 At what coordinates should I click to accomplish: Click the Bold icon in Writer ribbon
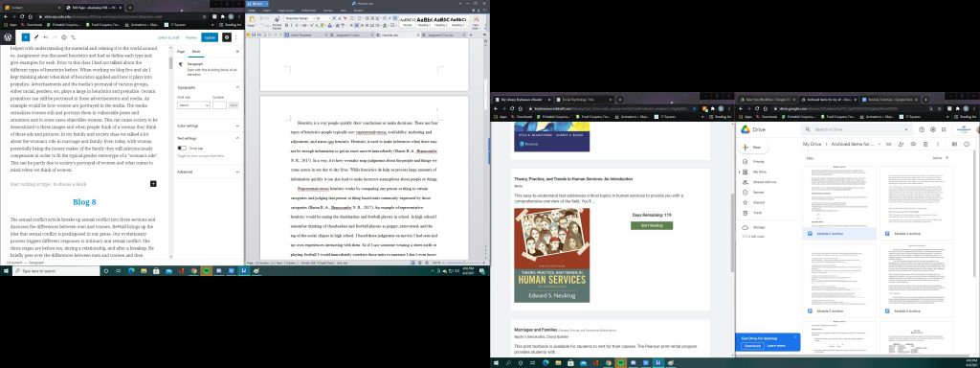coord(286,26)
